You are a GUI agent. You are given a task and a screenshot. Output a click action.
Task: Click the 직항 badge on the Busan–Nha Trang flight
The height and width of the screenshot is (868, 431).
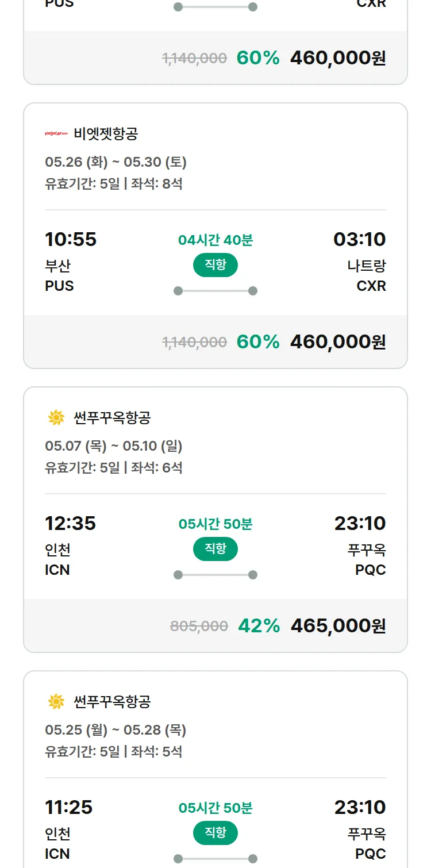215,265
